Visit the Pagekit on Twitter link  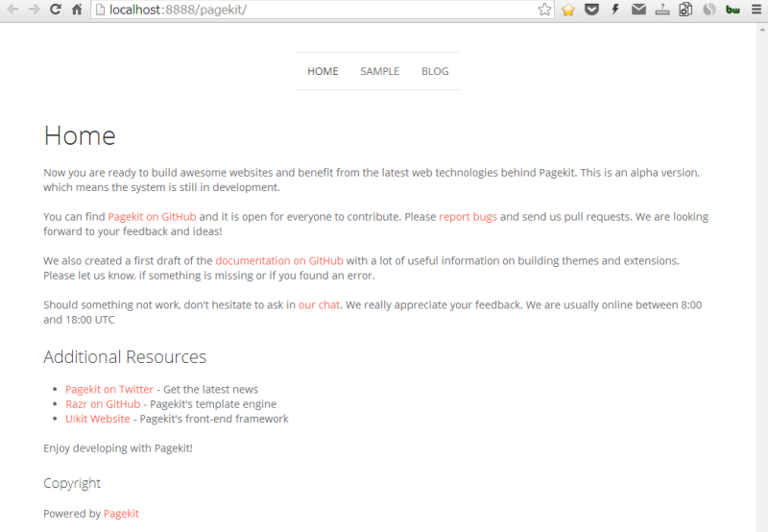tap(109, 390)
